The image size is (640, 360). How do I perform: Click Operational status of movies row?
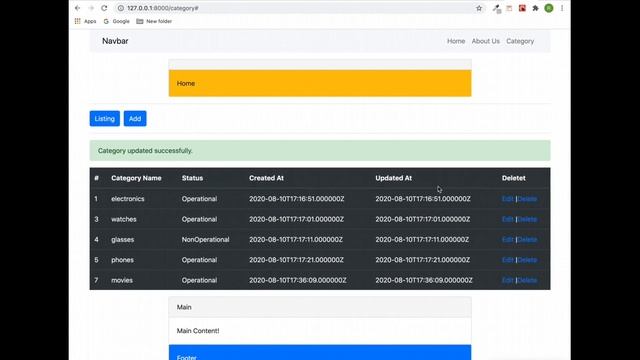tap(199, 280)
